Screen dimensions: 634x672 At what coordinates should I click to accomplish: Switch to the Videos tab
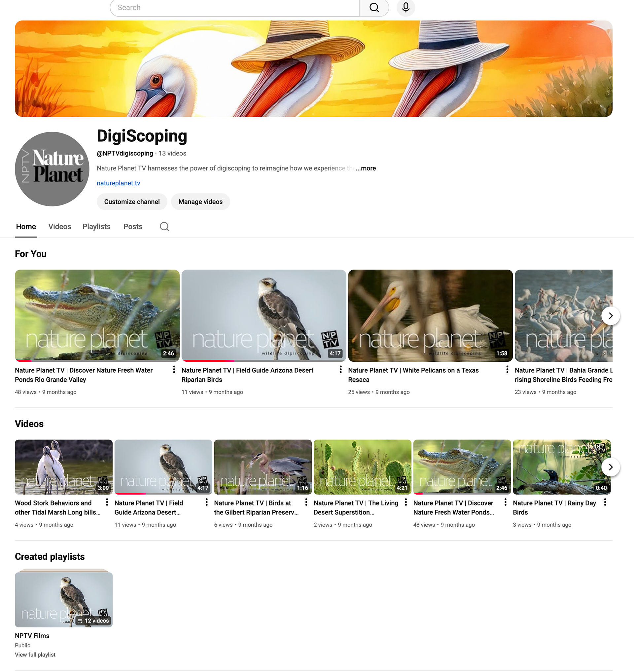(x=59, y=227)
